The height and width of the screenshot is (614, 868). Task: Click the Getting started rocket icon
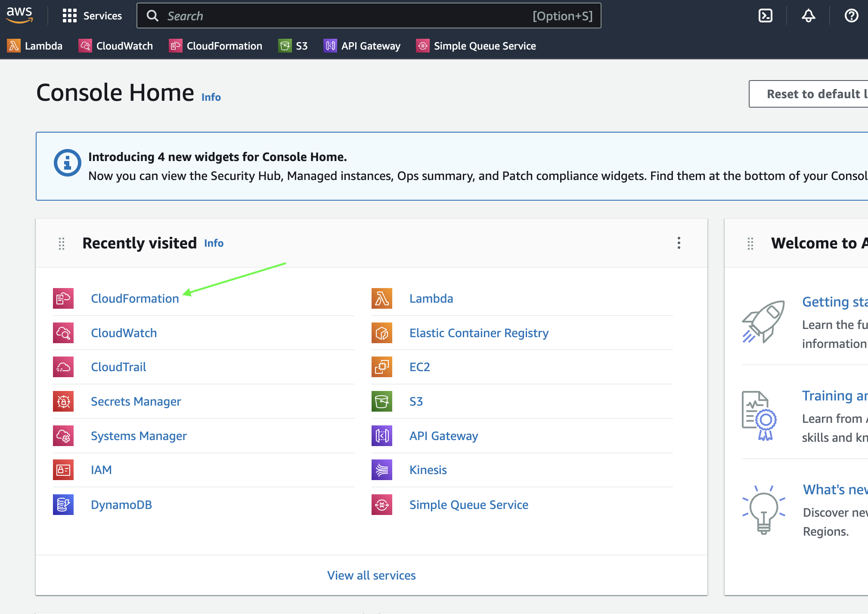[x=763, y=322]
